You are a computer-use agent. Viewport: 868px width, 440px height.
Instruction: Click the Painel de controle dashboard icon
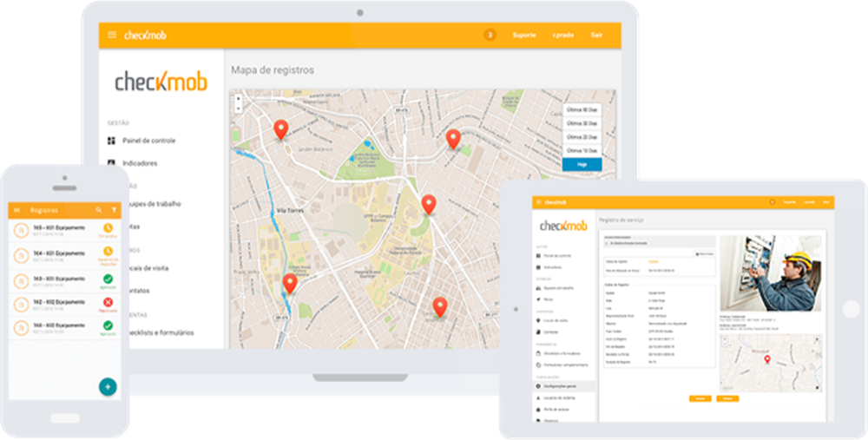tap(111, 141)
